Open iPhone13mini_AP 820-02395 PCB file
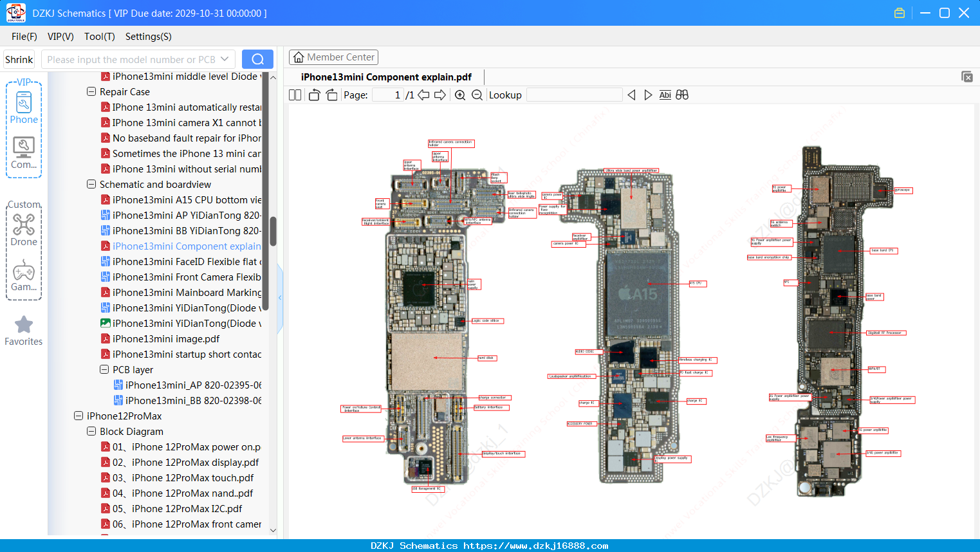 click(187, 385)
